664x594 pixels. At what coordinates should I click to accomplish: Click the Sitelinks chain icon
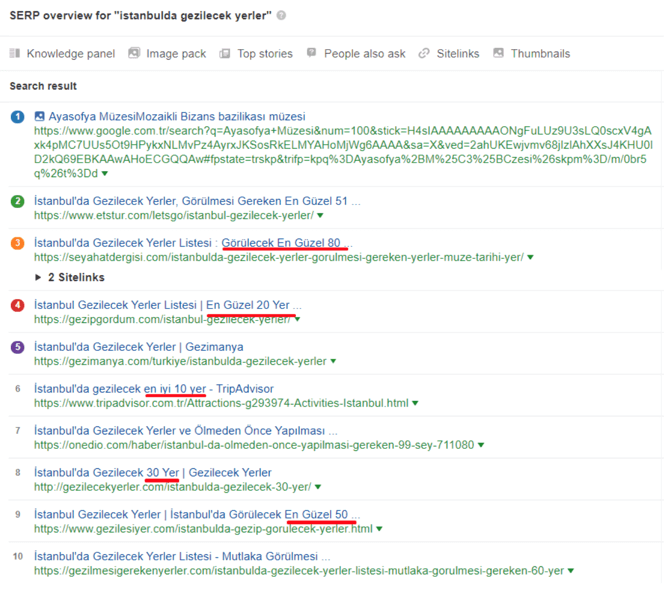coord(424,53)
